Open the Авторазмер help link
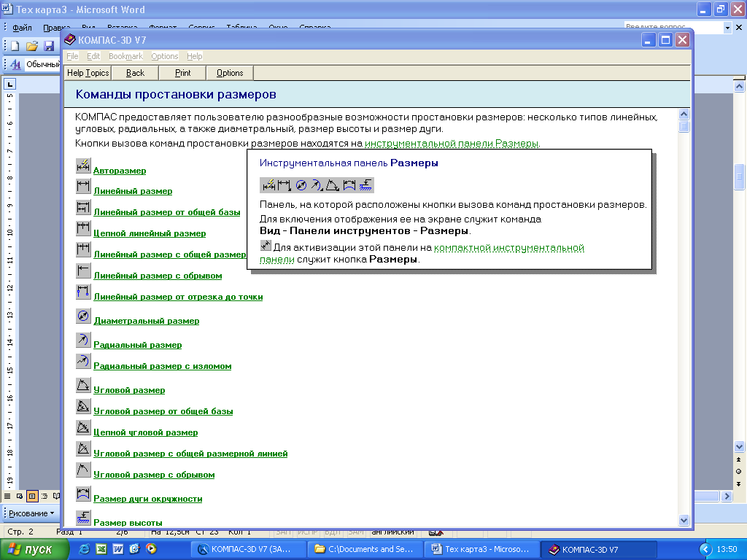 (120, 171)
